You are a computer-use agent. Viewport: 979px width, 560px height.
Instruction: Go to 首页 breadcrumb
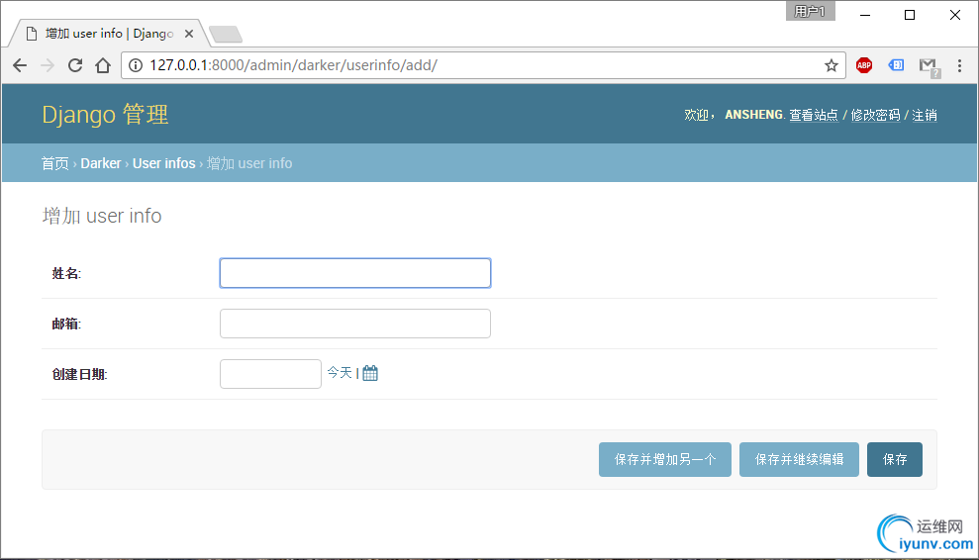coord(55,163)
